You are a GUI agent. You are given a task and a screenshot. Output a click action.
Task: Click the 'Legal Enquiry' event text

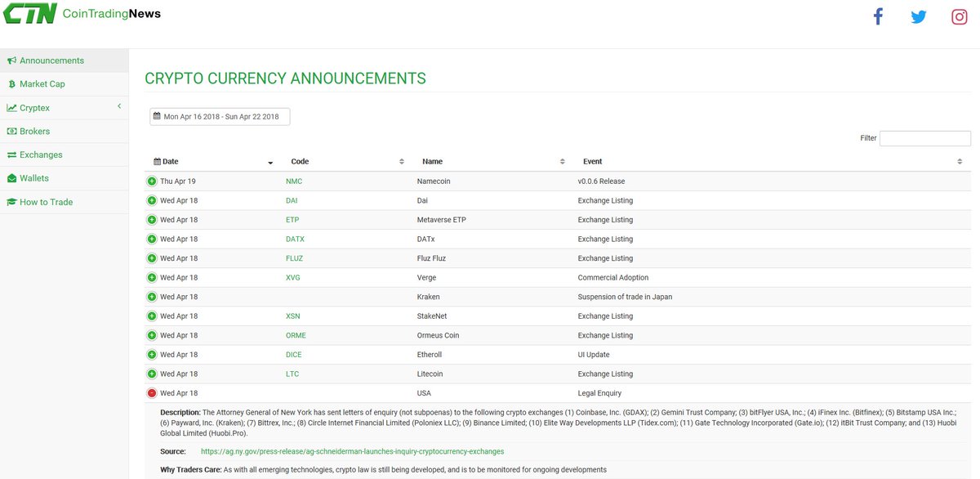pyautogui.click(x=599, y=393)
